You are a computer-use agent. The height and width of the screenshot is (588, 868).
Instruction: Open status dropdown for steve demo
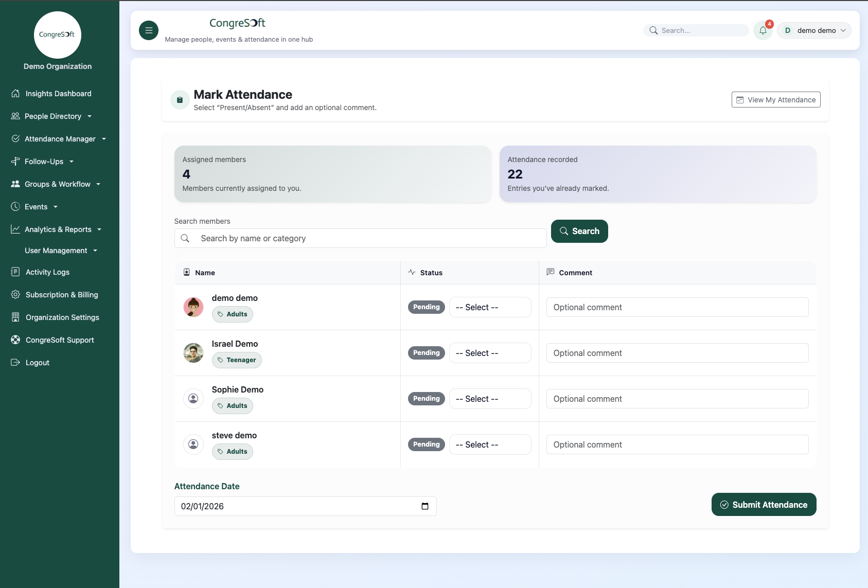[x=490, y=444]
